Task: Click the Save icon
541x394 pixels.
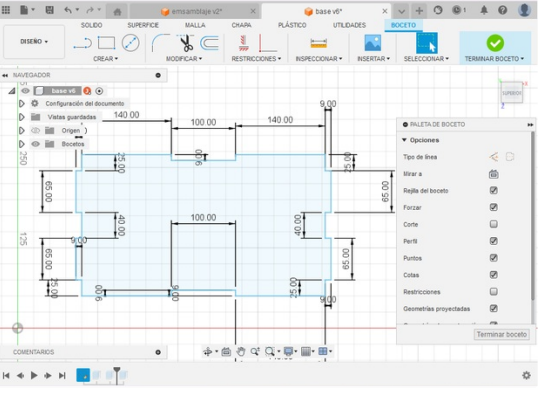Action: click(49, 10)
